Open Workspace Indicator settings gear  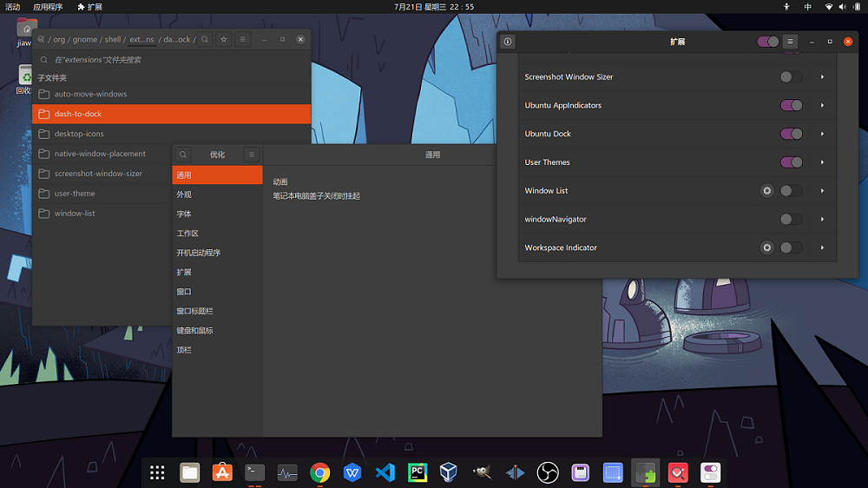(x=766, y=247)
